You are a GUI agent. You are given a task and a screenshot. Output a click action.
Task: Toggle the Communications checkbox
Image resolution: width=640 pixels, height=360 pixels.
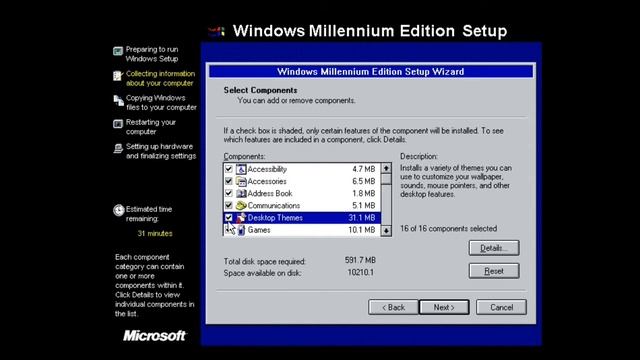click(229, 205)
